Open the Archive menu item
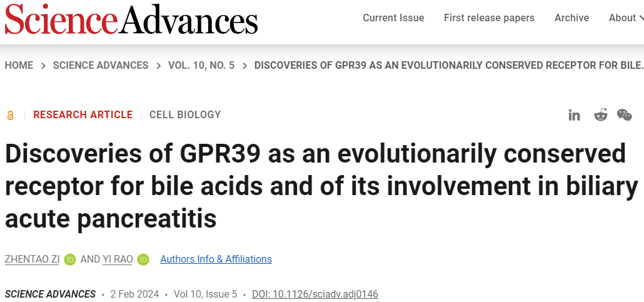 click(571, 18)
